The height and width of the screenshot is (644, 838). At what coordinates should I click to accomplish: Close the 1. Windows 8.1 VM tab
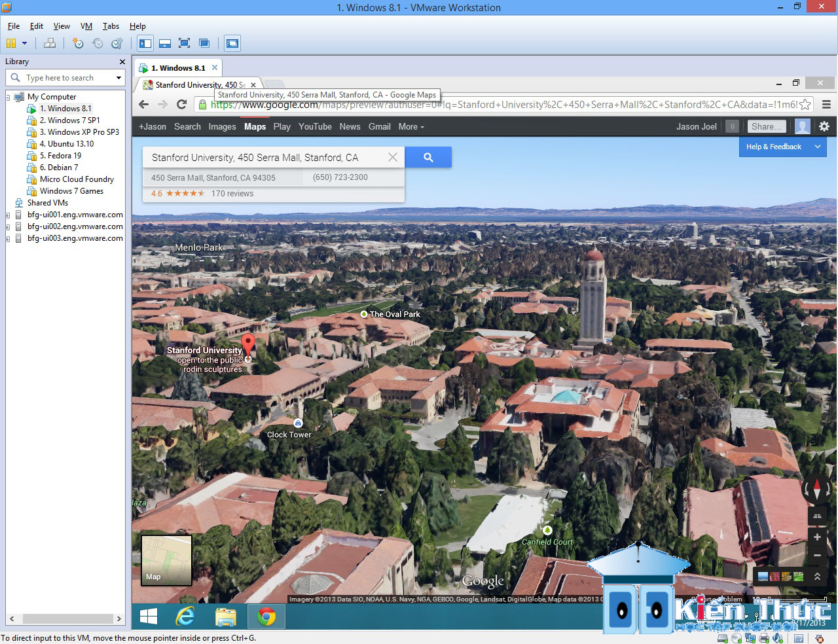click(x=214, y=67)
